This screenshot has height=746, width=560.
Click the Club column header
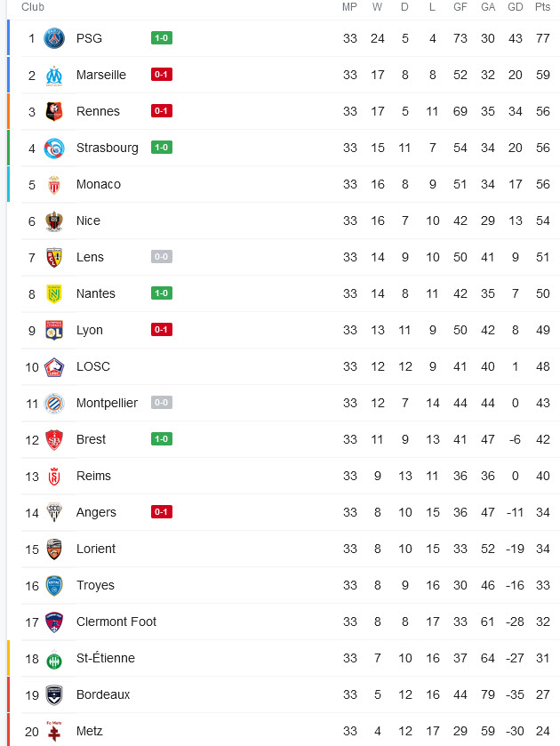pos(33,7)
